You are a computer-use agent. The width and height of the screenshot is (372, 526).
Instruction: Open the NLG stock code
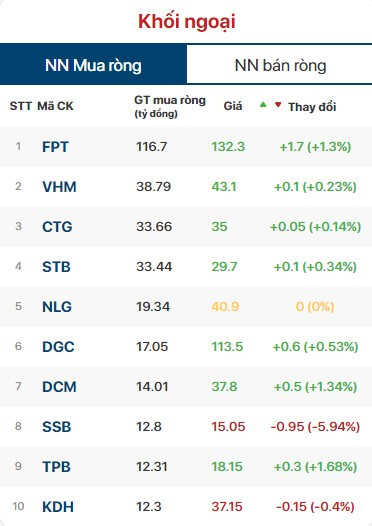tap(57, 307)
